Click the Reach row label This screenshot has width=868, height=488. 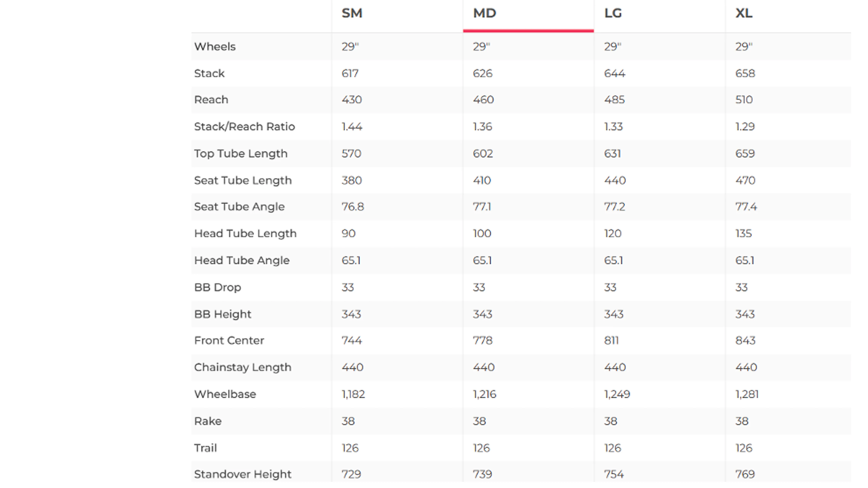click(x=211, y=100)
